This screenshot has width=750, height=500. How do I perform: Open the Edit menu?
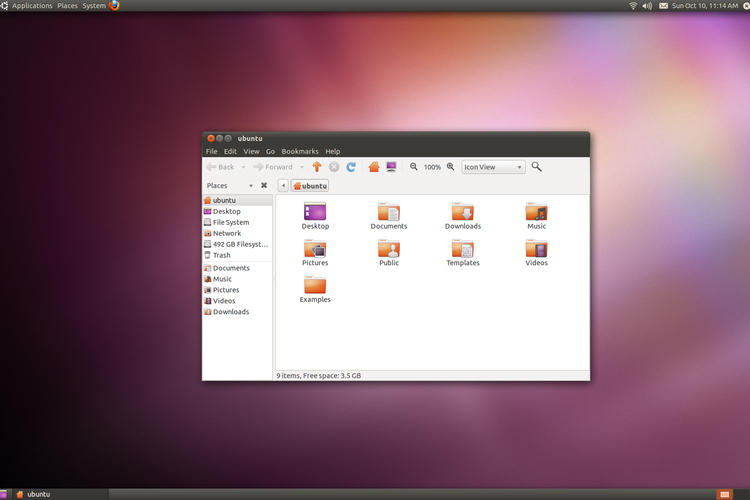click(230, 151)
